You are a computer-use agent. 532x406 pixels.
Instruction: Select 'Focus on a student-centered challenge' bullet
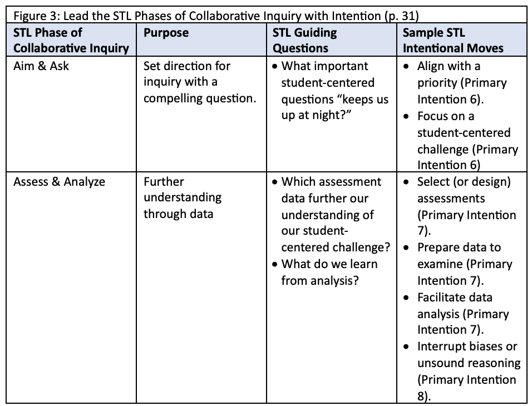coord(461,140)
